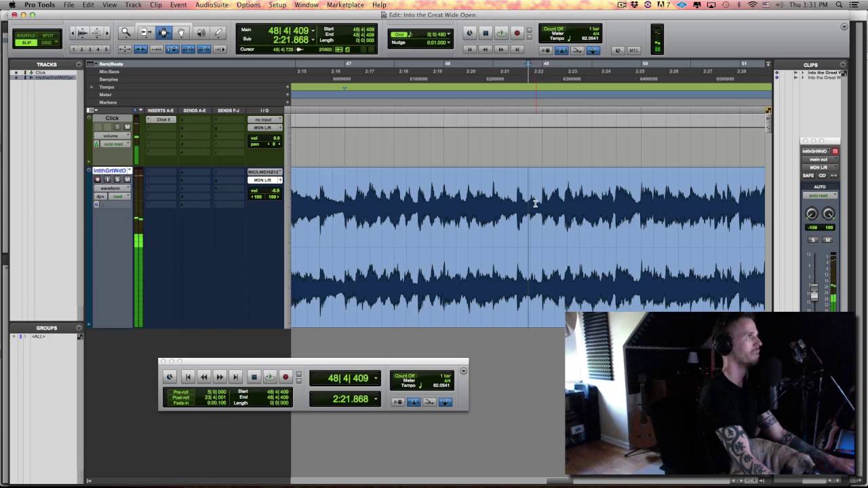Select zoom preset 1
The height and width of the screenshot is (488, 868).
coord(74,49)
